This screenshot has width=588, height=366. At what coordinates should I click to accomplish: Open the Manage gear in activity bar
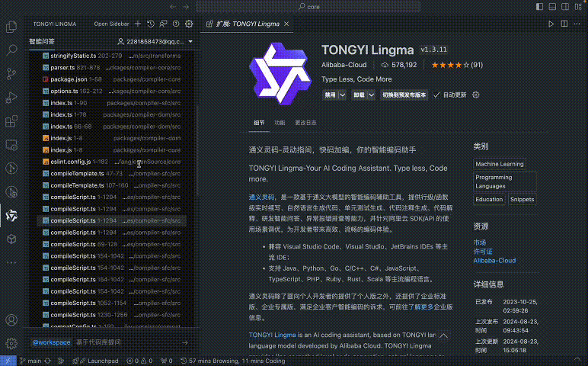pos(11,343)
